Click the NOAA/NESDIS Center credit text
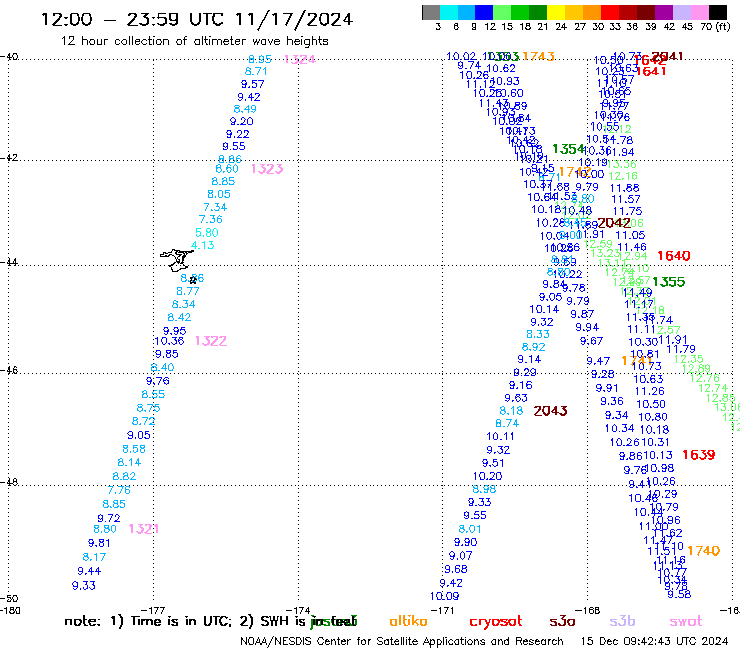The height and width of the screenshot is (650, 740). (402, 642)
